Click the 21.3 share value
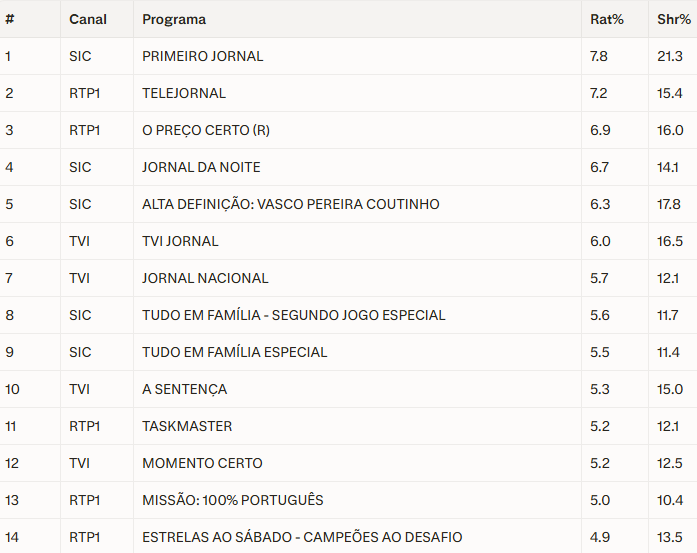697x553 pixels. tap(670, 56)
